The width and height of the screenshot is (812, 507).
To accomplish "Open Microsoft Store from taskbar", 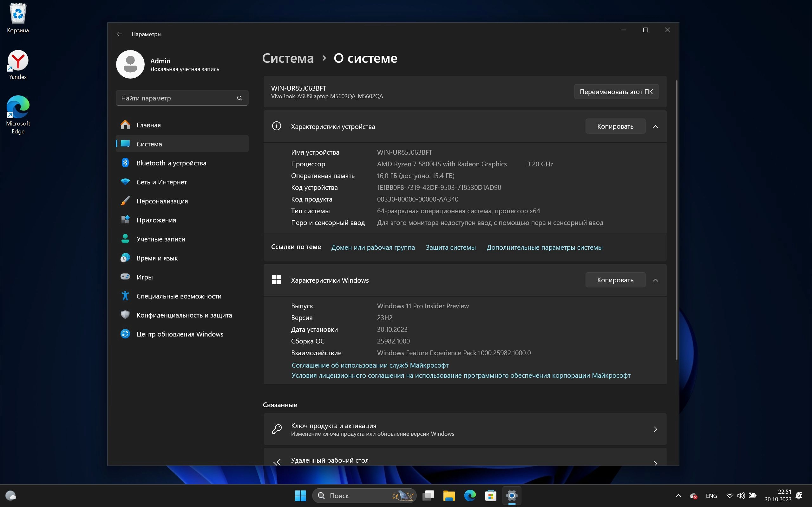I will tap(491, 496).
